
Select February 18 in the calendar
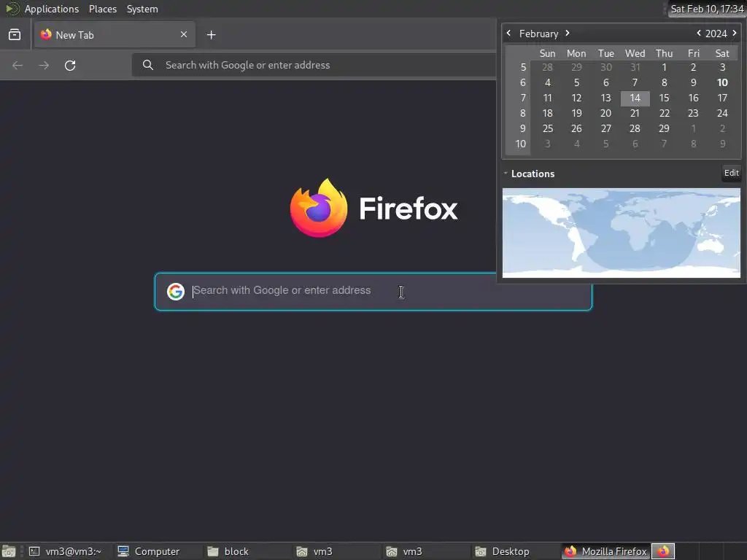548,113
